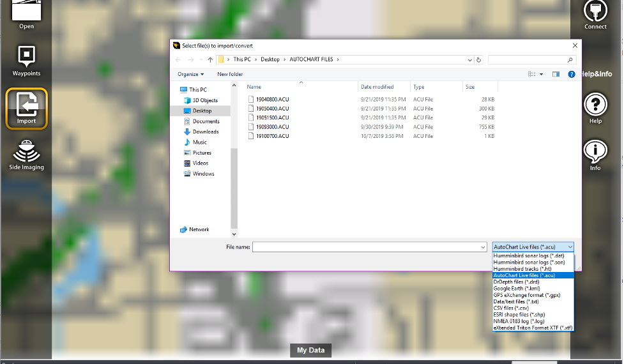624x364 pixels.
Task: Select This PC in navigation tree
Action: [x=198, y=89]
